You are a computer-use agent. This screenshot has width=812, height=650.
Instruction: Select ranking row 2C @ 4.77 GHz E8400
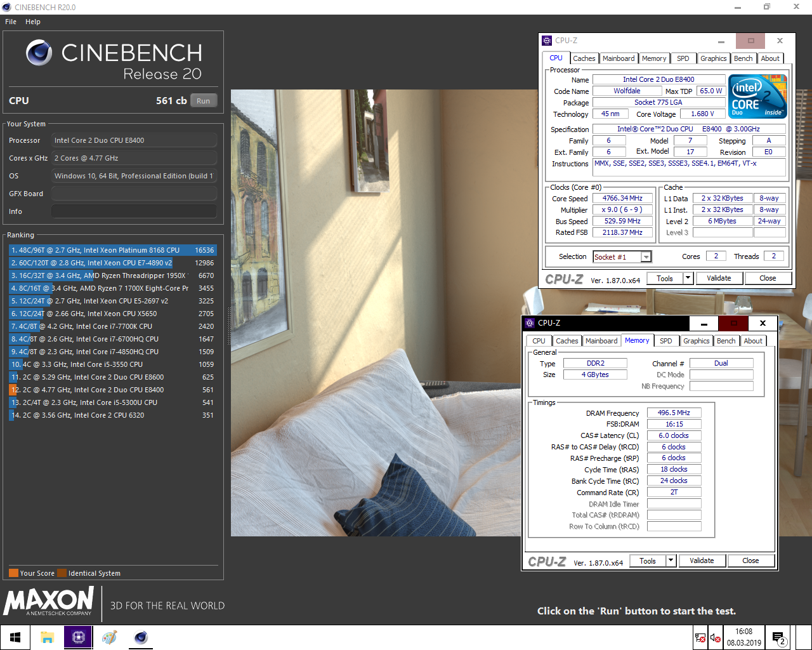113,390
